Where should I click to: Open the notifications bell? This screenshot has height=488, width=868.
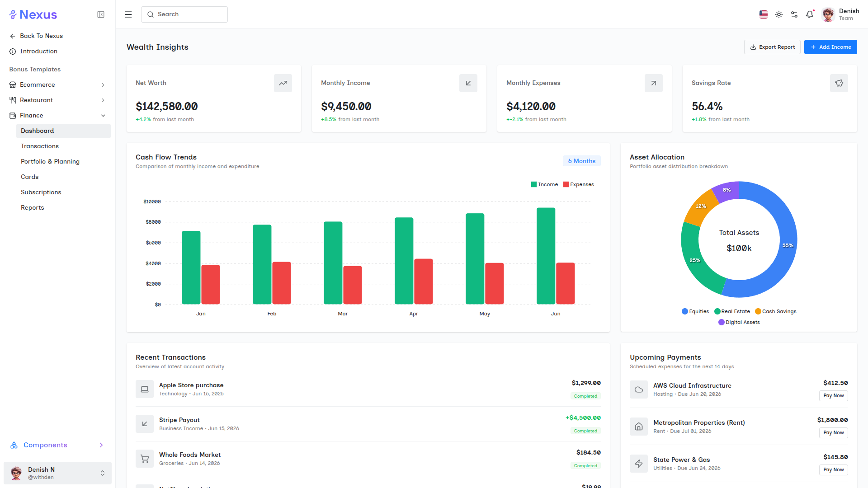pyautogui.click(x=810, y=14)
